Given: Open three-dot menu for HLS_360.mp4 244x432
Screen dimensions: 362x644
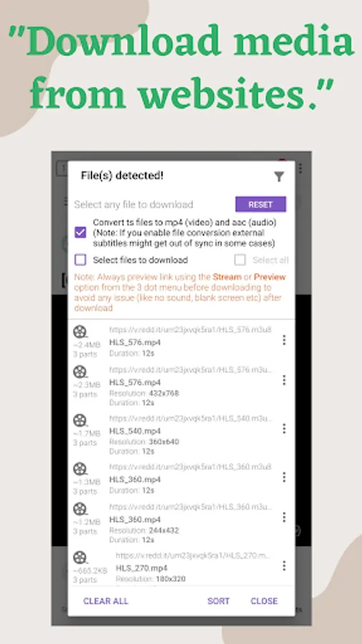Looking at the screenshot, I should pos(283,517).
